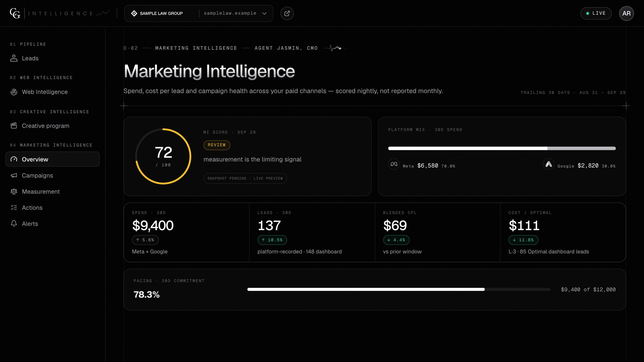Go to Campaigns section
The width and height of the screenshot is (644, 362).
[x=52, y=175]
